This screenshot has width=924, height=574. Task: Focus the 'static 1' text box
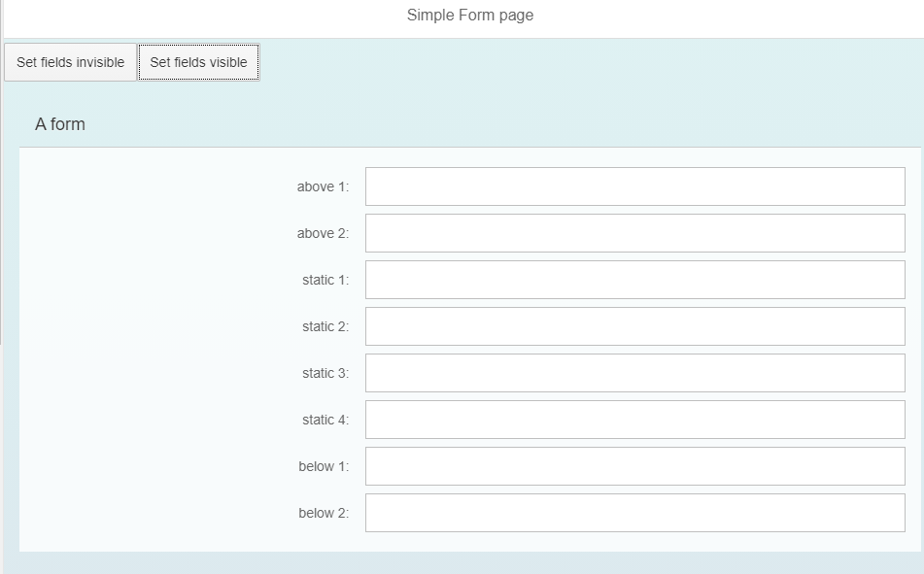point(633,279)
